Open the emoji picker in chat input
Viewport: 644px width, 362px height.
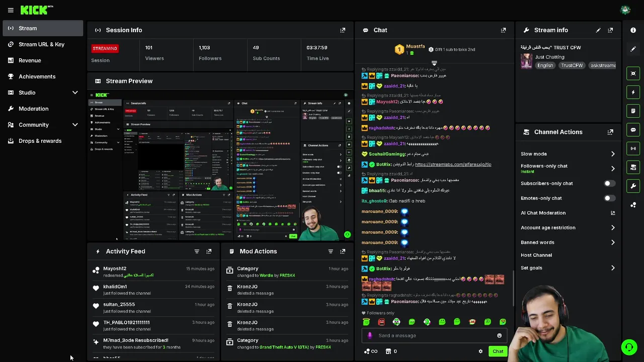click(499, 335)
